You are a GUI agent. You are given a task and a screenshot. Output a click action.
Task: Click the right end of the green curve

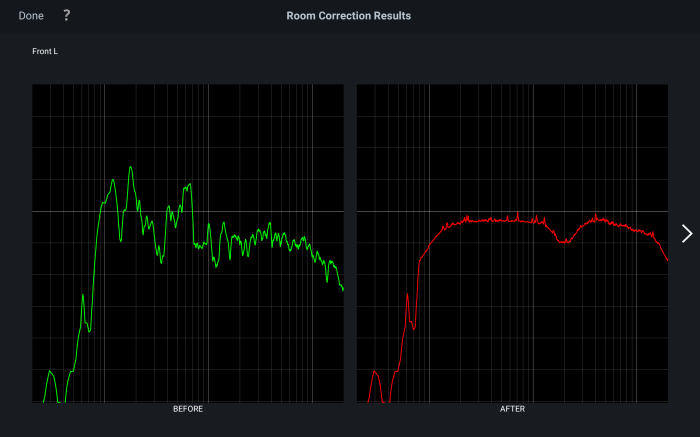(342, 289)
